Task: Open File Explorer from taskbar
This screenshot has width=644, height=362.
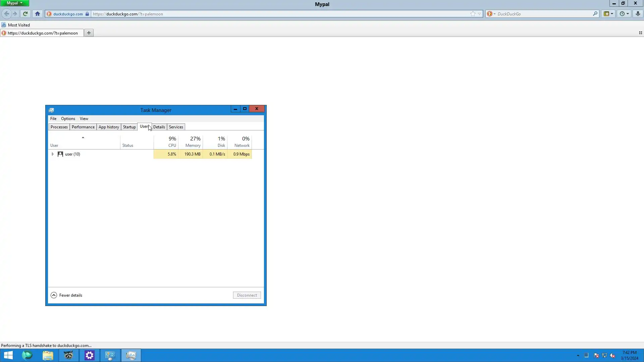Action: coord(48,355)
